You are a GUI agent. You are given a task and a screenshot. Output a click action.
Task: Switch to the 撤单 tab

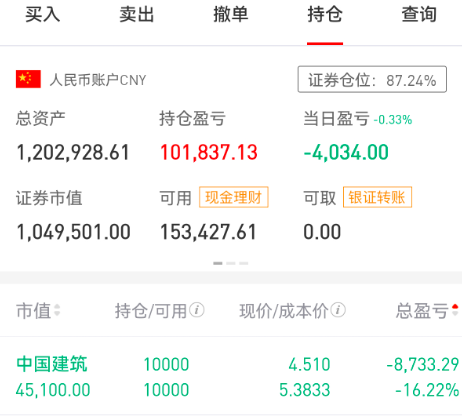coord(231,15)
